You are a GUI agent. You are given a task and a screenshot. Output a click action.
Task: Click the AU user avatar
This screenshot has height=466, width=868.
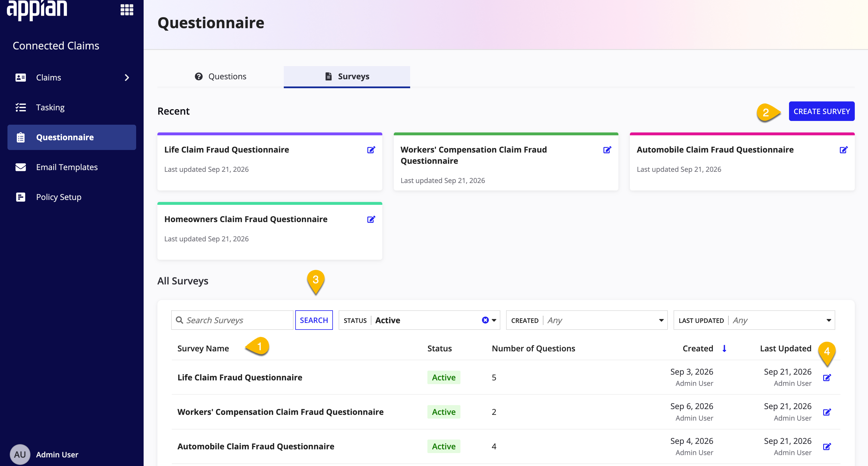[x=20, y=455]
